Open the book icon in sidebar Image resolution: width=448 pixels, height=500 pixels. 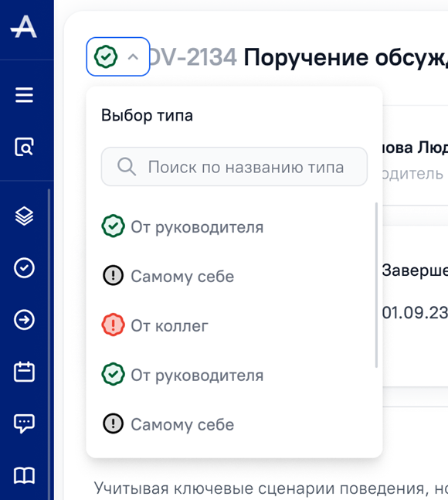pos(24,475)
